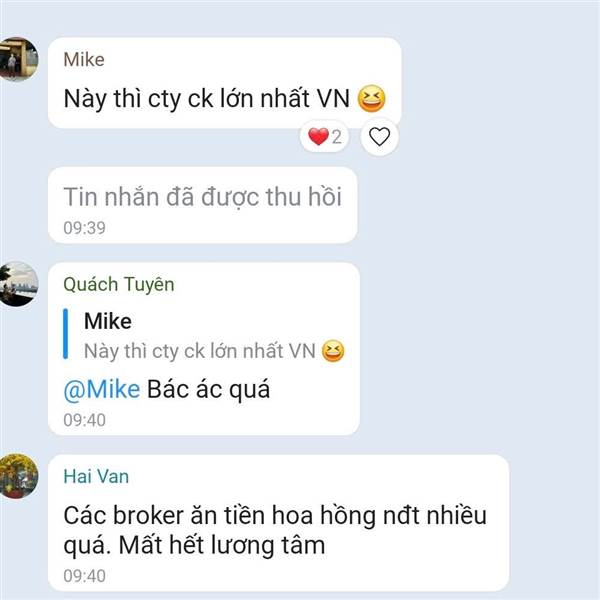Tap the 09:39 timestamp on recalled message
Image resolution: width=600 pixels, height=600 pixels.
(84, 228)
